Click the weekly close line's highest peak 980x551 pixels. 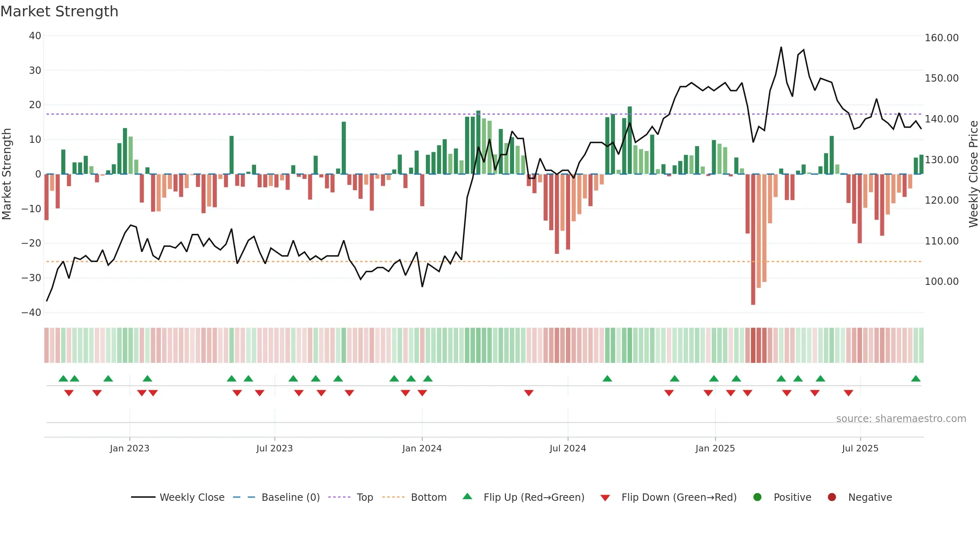(781, 47)
